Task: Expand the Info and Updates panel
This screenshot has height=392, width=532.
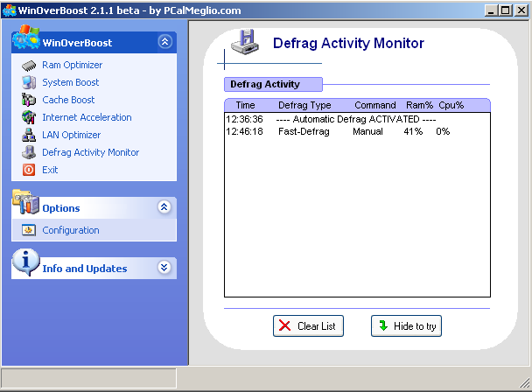Action: pyautogui.click(x=164, y=268)
